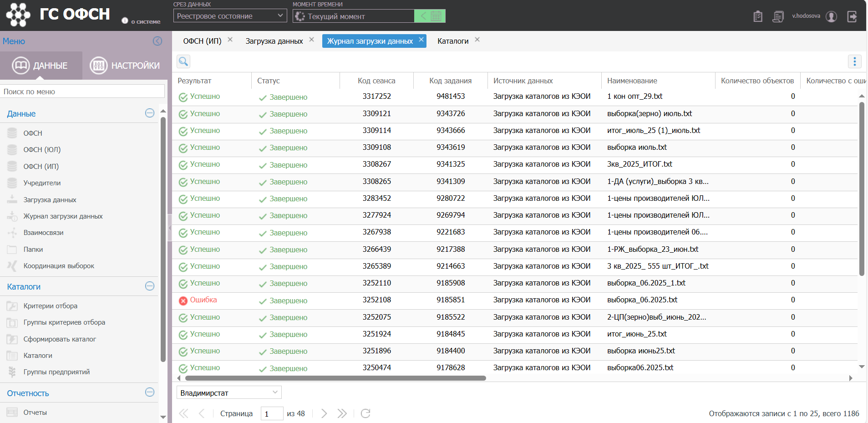Sort by Код сеанса column header

pos(376,81)
